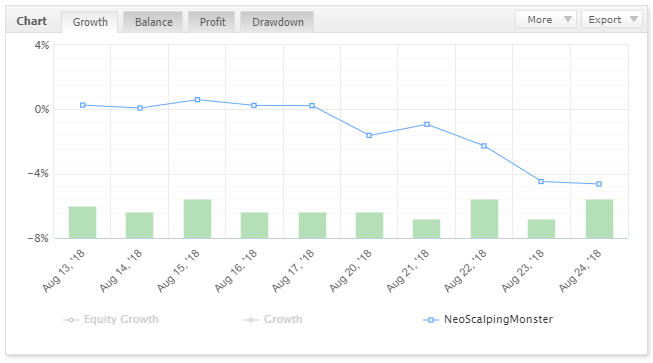Click the -8% y-axis label

tap(38, 239)
